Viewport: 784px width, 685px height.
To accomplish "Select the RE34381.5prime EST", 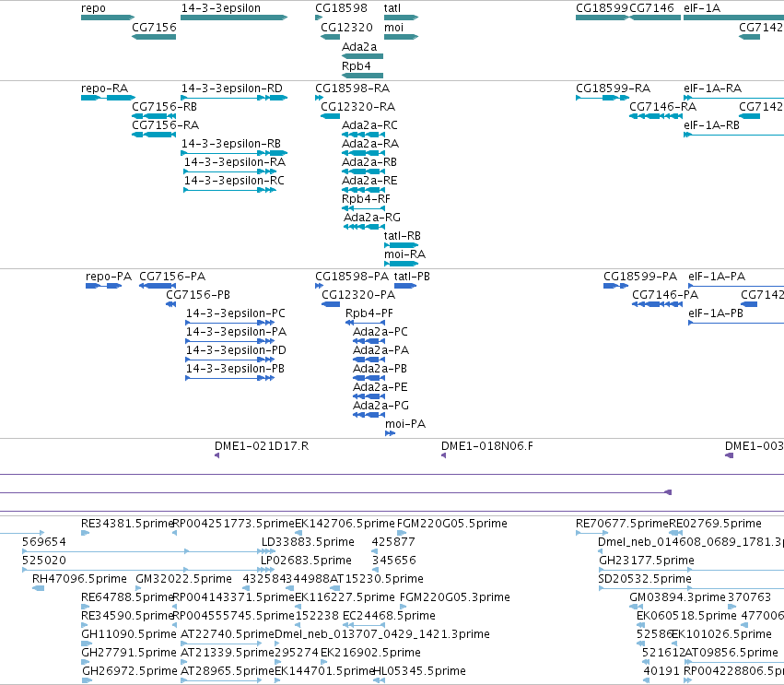I will (x=85, y=532).
